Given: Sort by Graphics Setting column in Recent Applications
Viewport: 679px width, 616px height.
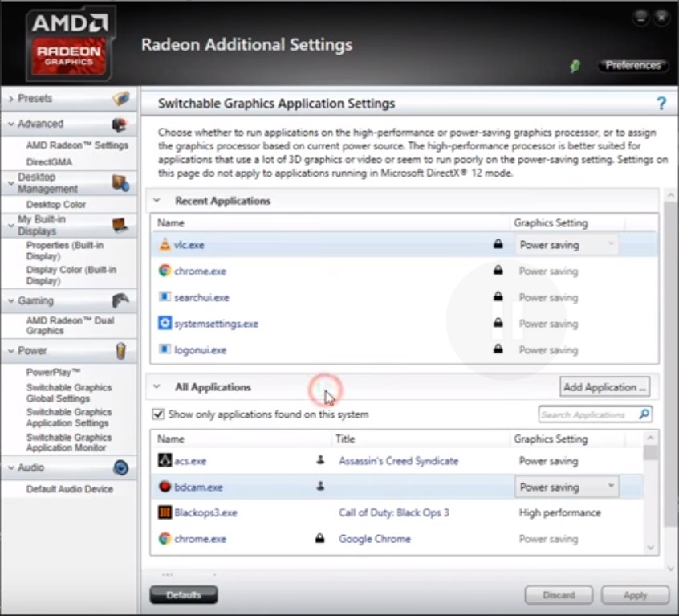Looking at the screenshot, I should pyautogui.click(x=551, y=222).
